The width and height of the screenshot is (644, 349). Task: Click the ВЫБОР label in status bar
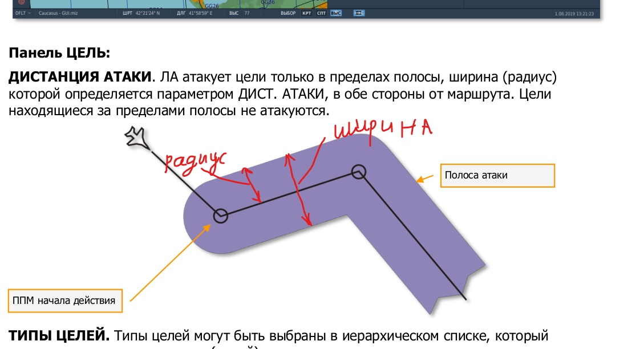tap(288, 13)
